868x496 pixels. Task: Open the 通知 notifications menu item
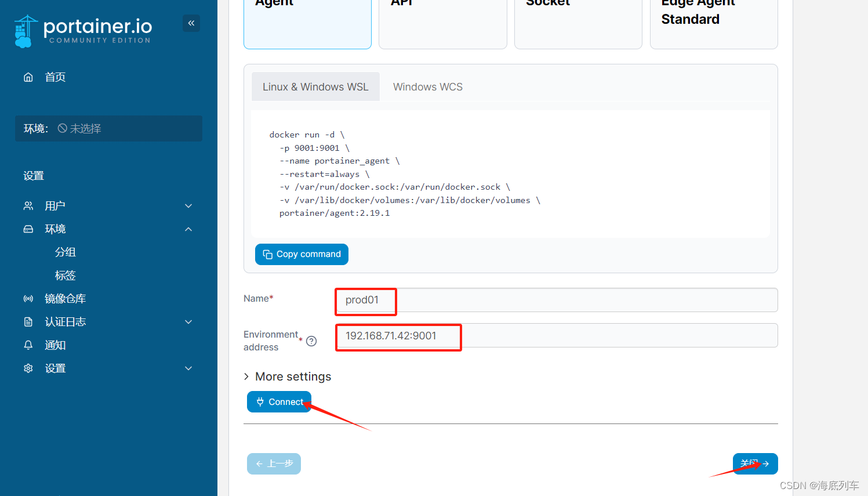pos(55,345)
